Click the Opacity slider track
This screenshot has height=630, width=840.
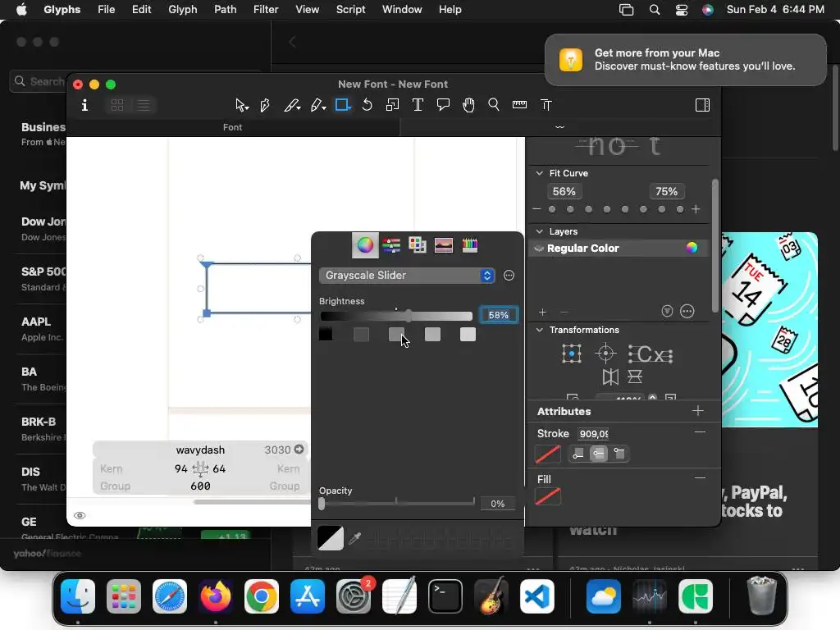396,503
